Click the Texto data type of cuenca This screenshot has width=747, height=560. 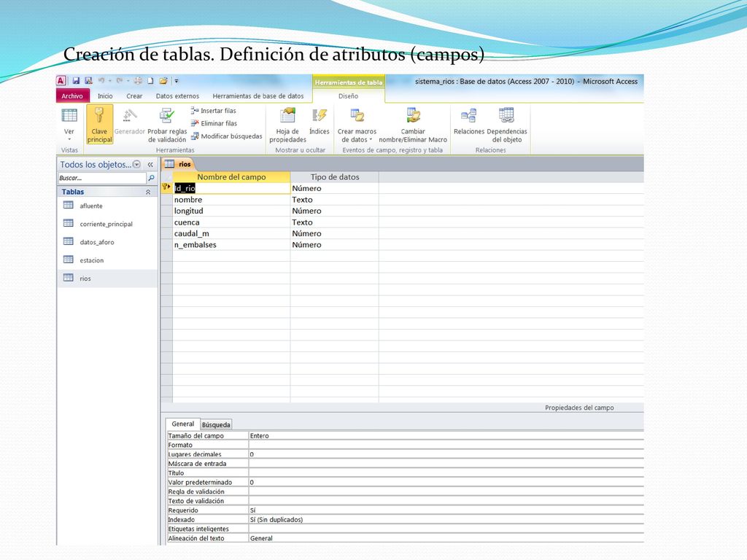coord(335,222)
